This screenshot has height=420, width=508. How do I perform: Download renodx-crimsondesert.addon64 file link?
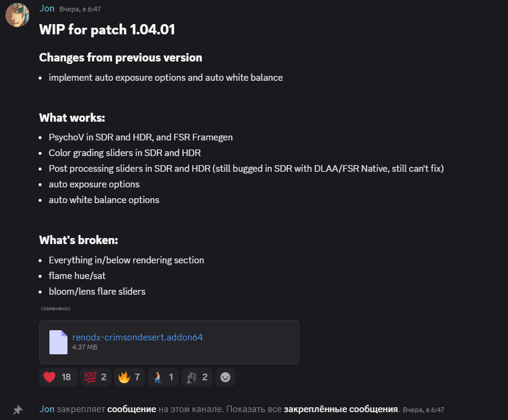137,337
